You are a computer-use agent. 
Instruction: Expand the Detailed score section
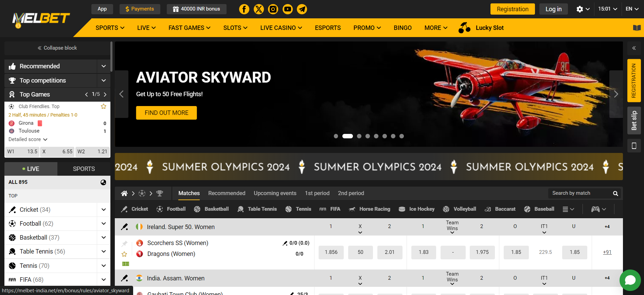28,139
